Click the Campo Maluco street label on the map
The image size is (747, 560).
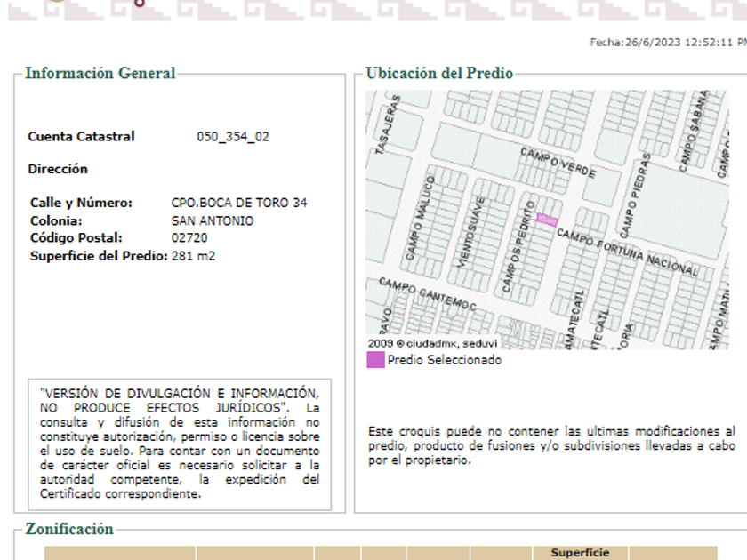pos(420,218)
